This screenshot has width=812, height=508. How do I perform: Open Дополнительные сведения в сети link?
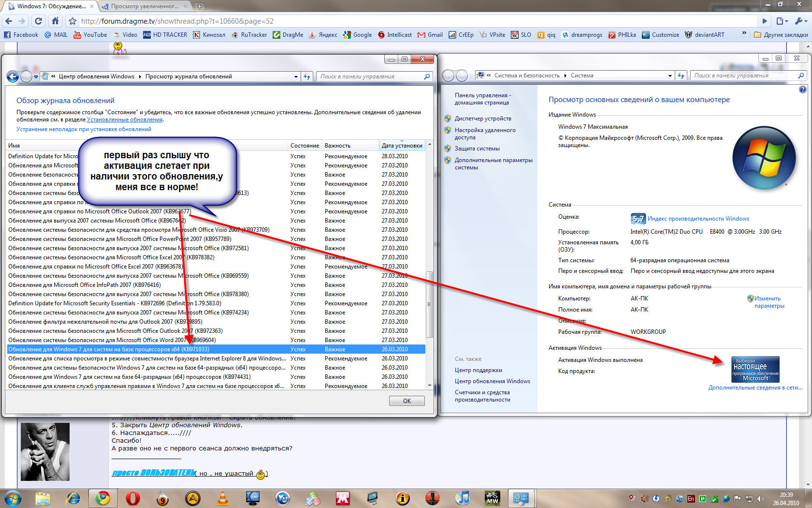pyautogui.click(x=755, y=388)
